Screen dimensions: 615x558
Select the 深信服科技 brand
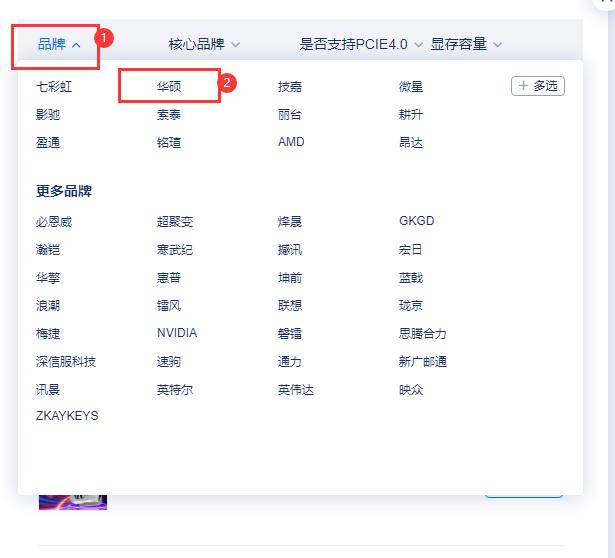click(x=66, y=362)
